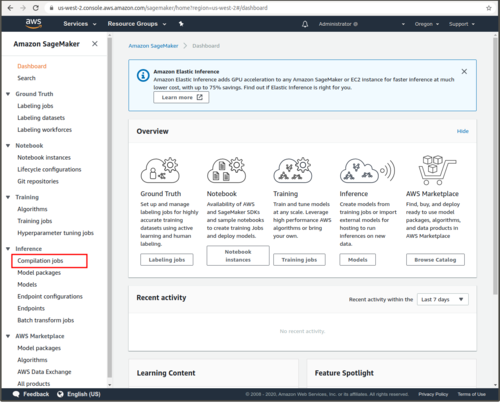Open the Administrator account menu
Image resolution: width=500 pixels, height=418 pixels.
coord(361,24)
